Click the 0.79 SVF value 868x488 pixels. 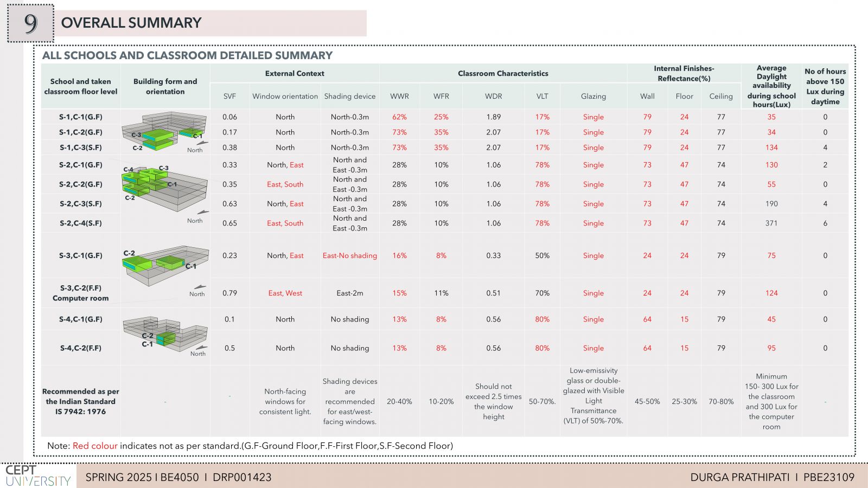pos(229,293)
